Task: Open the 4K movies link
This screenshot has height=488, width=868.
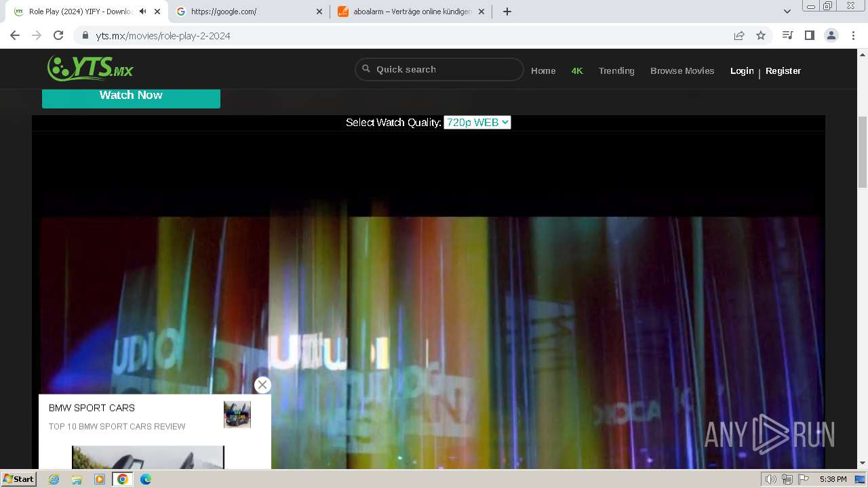Action: click(x=577, y=70)
